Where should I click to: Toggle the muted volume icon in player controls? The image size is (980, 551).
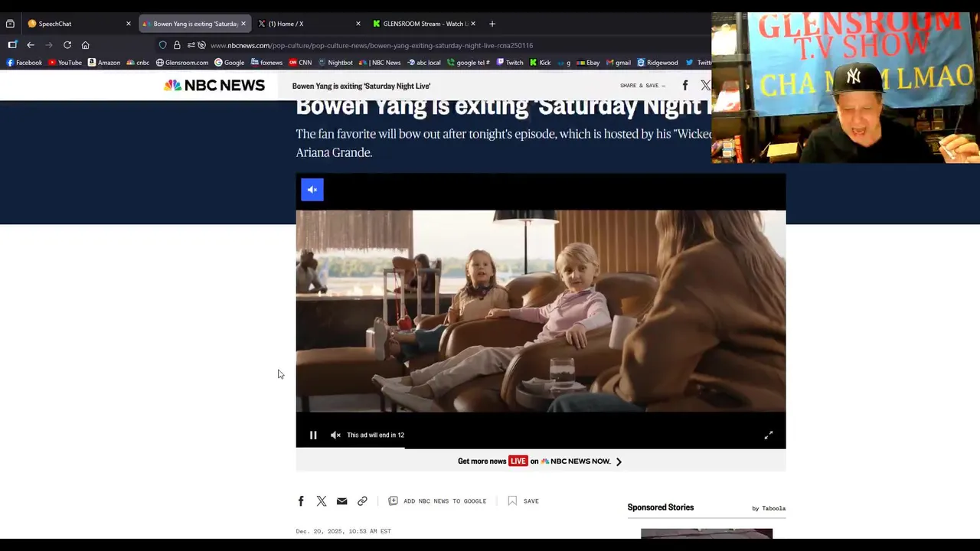pyautogui.click(x=335, y=435)
